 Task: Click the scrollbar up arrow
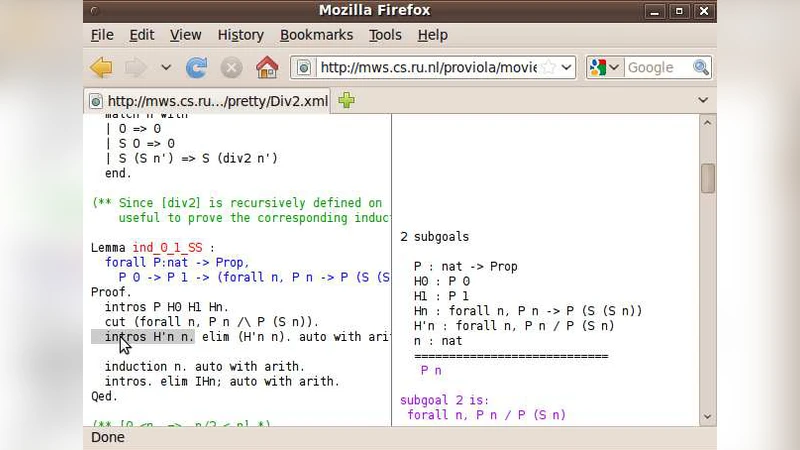point(707,123)
